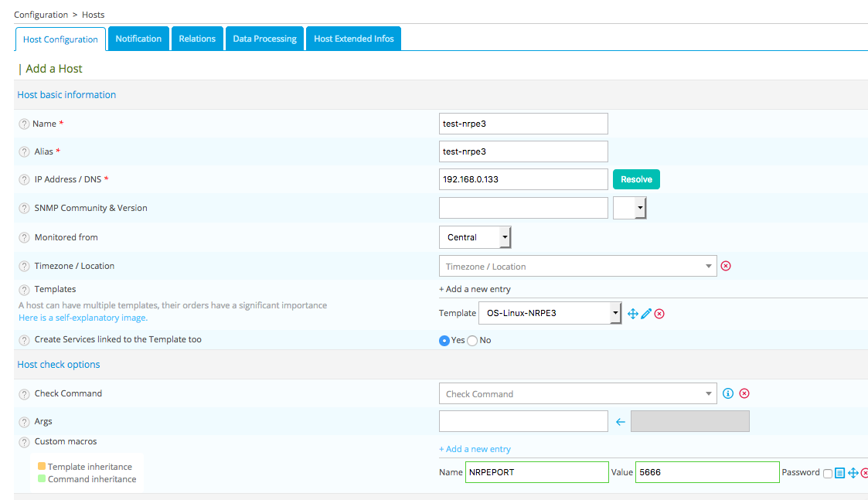868x500 pixels.
Task: Switch to the Notification tab
Action: point(138,39)
